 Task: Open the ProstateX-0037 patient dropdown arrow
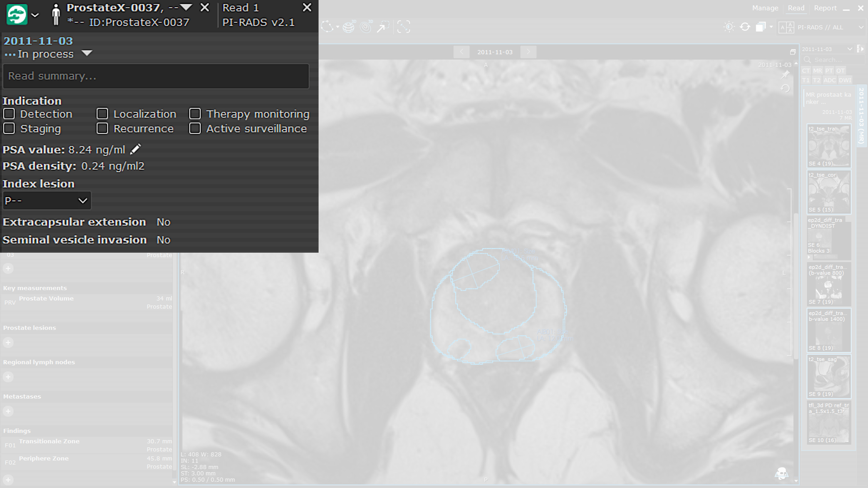[x=186, y=7]
